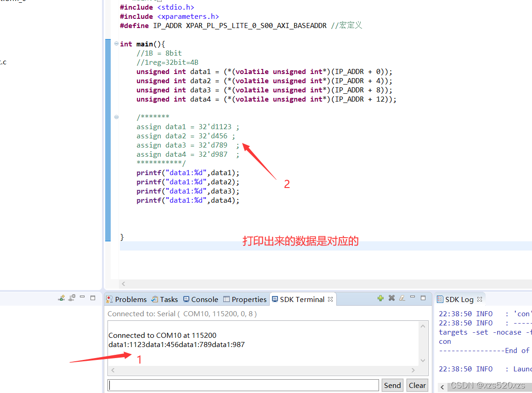
Task: Minimize the lower-left panel
Action: coord(82,297)
